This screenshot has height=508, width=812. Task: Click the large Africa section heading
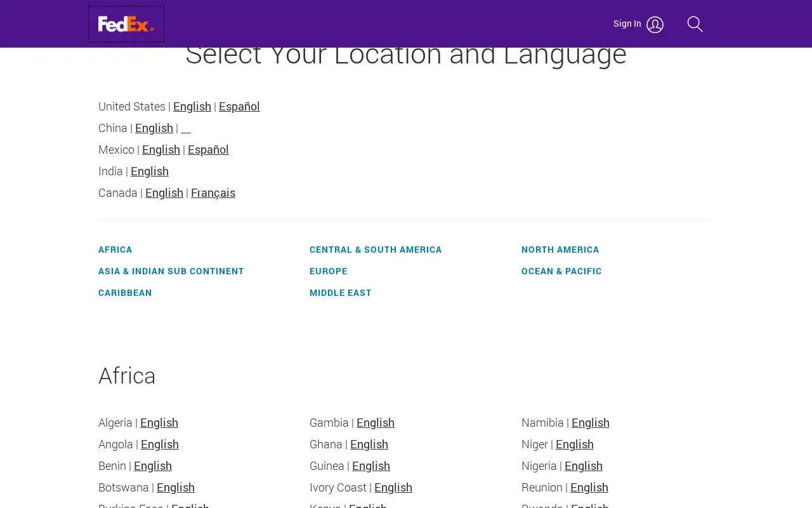pyautogui.click(x=127, y=376)
